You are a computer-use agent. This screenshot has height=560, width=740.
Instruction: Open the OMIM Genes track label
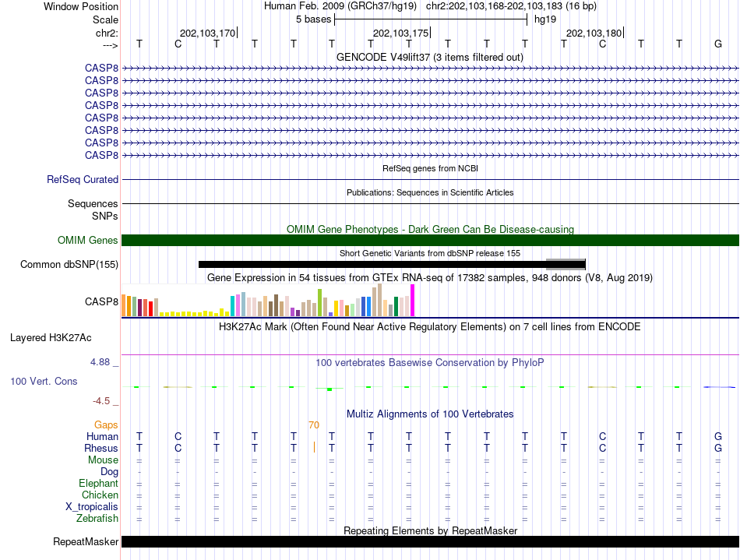[x=87, y=240]
